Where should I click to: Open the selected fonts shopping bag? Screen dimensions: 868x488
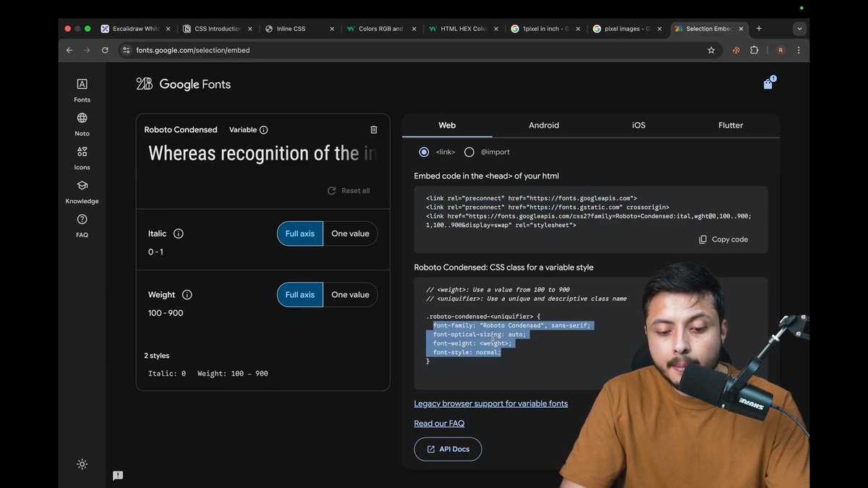(x=768, y=83)
